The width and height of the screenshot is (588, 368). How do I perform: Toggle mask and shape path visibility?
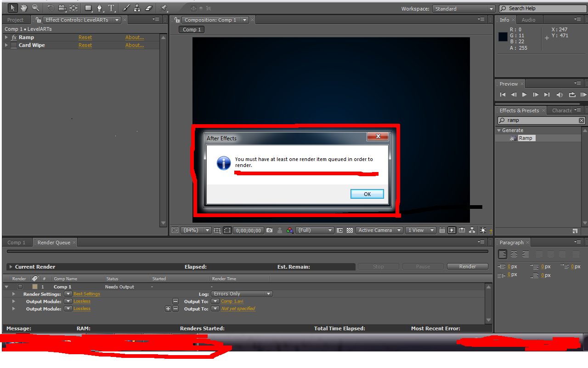(227, 230)
